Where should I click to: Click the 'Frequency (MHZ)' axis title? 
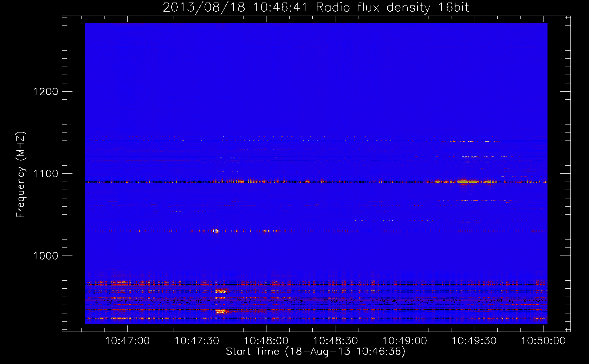point(21,175)
